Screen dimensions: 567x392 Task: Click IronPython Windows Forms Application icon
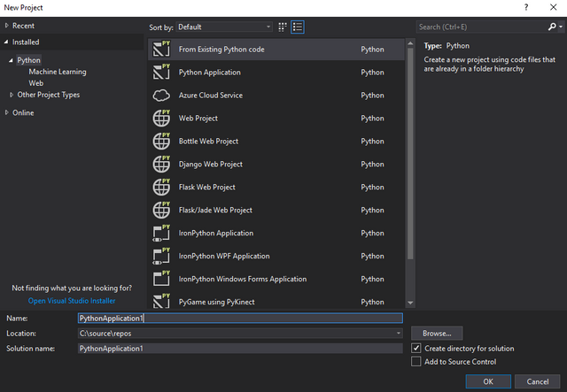(161, 279)
